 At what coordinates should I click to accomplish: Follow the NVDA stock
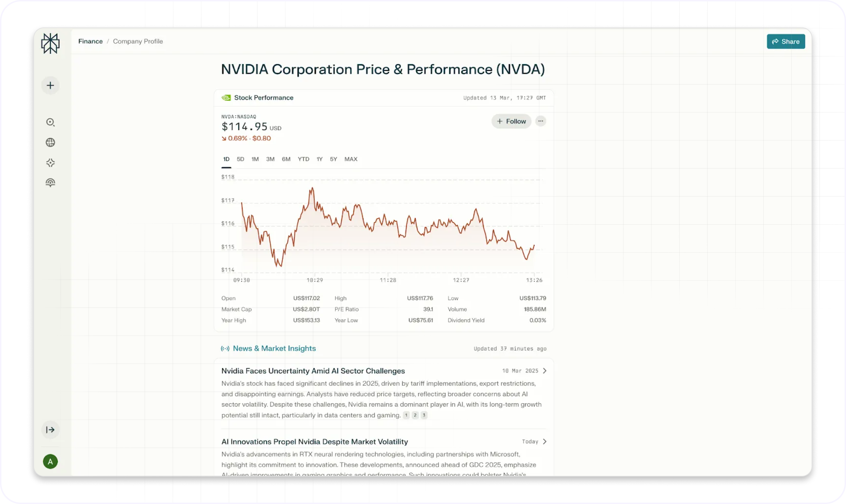511,121
